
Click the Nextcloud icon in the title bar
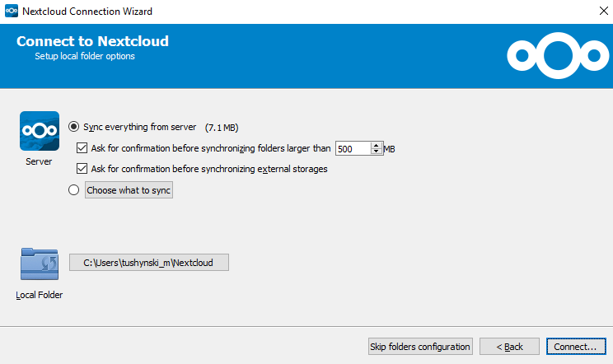coord(11,12)
